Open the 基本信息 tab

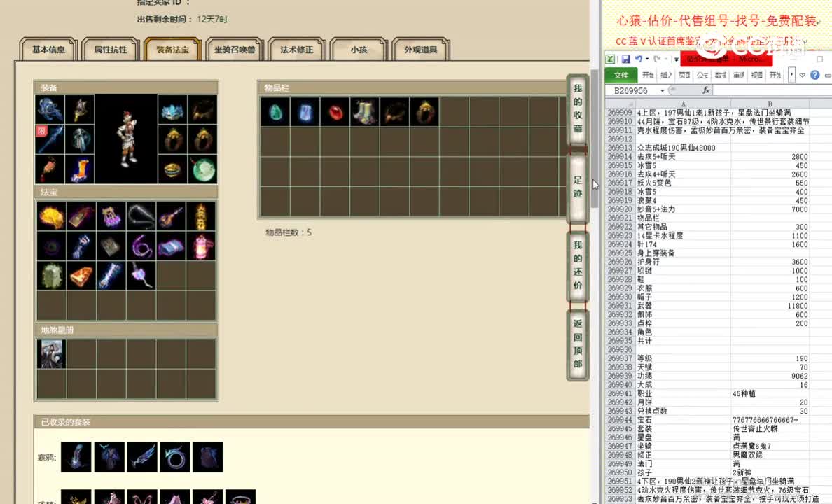(48, 49)
